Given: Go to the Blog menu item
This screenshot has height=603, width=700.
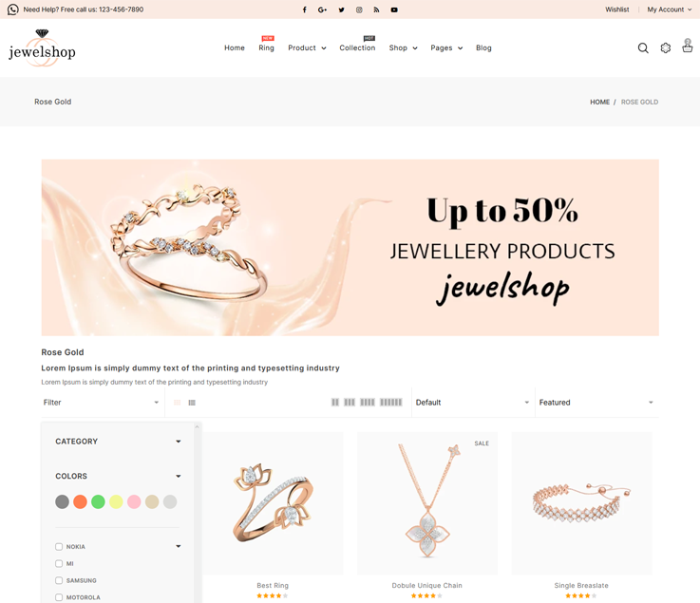Looking at the screenshot, I should 483,47.
